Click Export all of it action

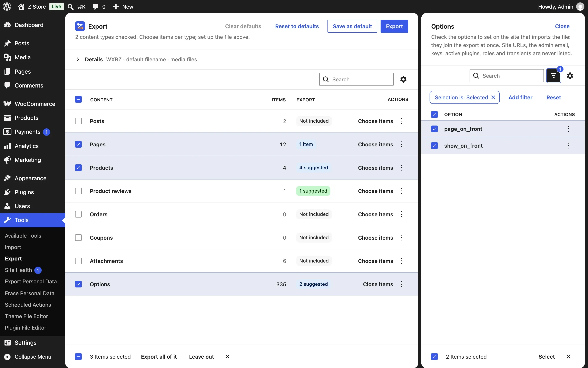[x=159, y=357]
